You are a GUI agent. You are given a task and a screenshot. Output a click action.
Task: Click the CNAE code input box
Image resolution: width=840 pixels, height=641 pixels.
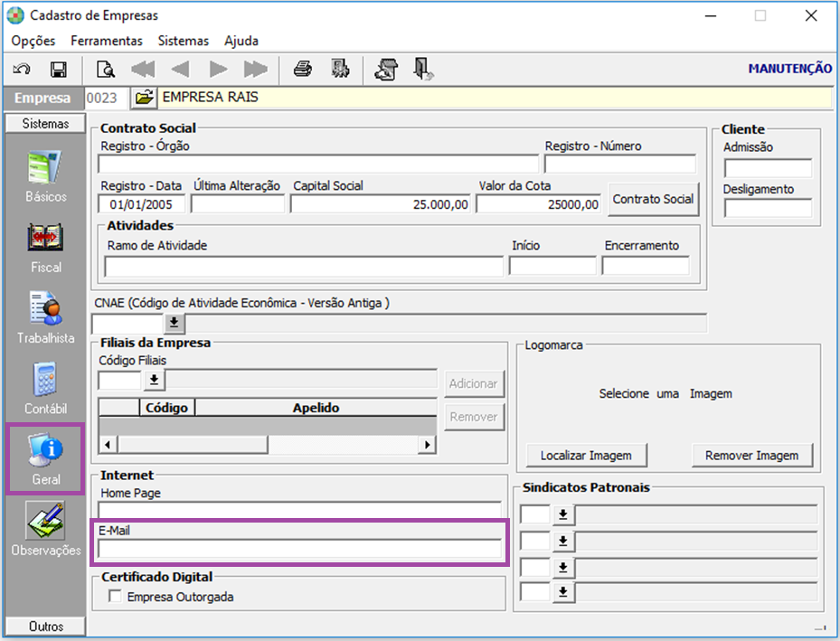[x=127, y=324]
